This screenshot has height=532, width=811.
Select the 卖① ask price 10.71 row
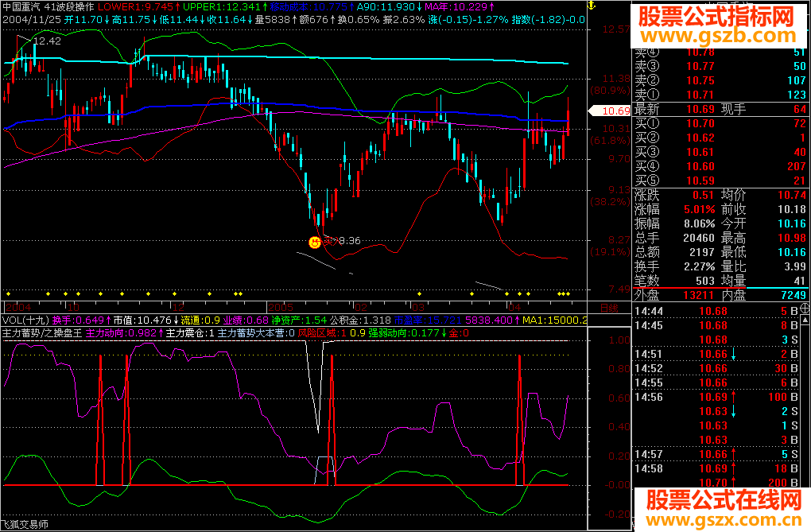coord(720,95)
